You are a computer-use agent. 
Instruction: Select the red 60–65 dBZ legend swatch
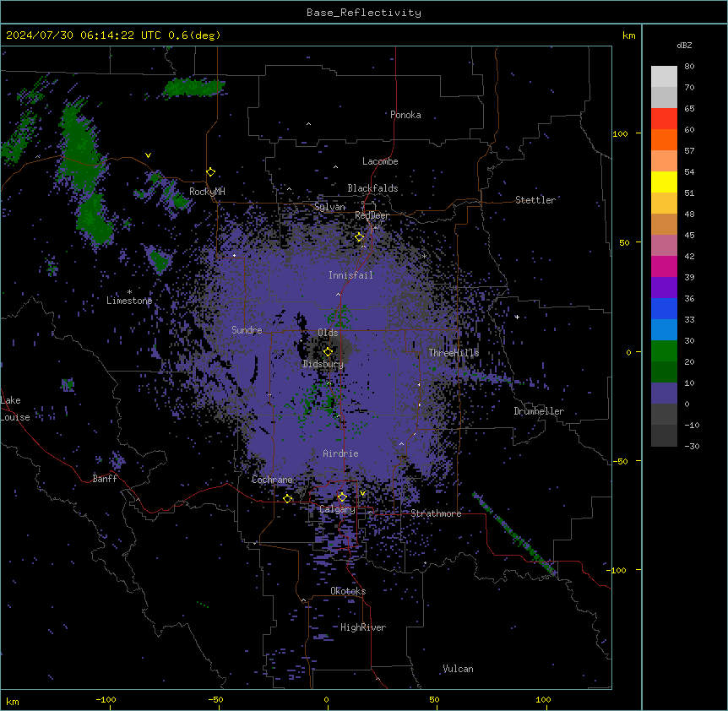[x=664, y=119]
